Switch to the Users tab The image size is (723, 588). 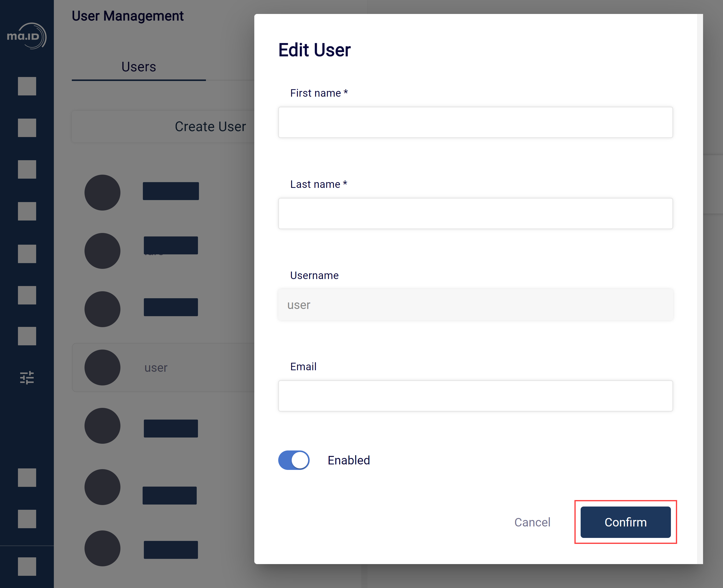[139, 67]
